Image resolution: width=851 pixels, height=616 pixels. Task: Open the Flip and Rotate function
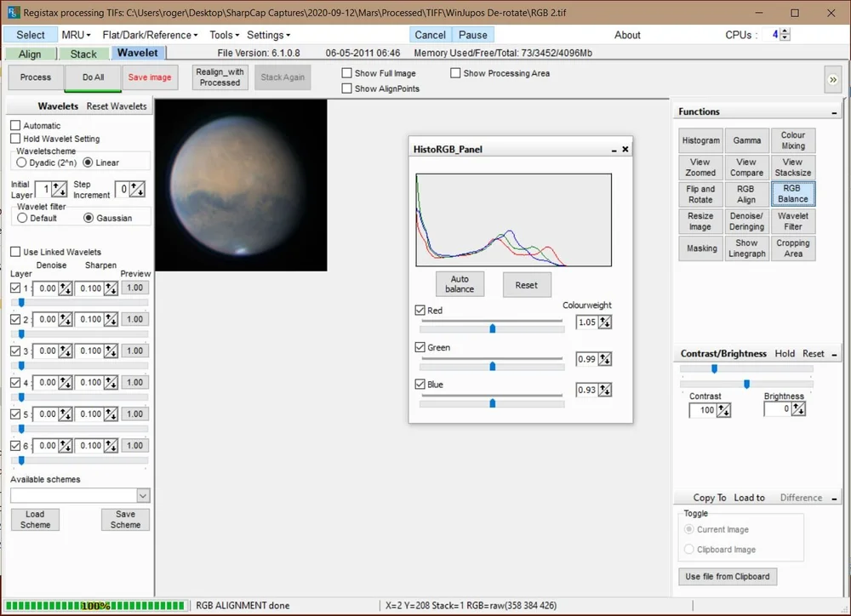click(x=700, y=194)
